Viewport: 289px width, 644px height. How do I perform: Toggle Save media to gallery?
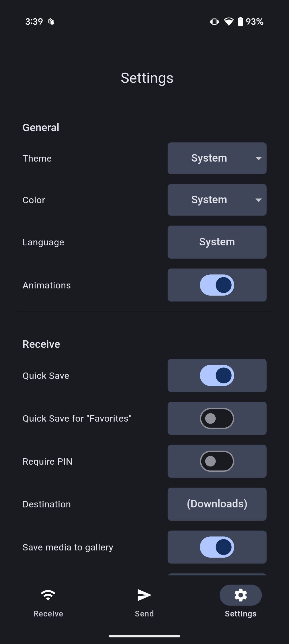(x=217, y=547)
